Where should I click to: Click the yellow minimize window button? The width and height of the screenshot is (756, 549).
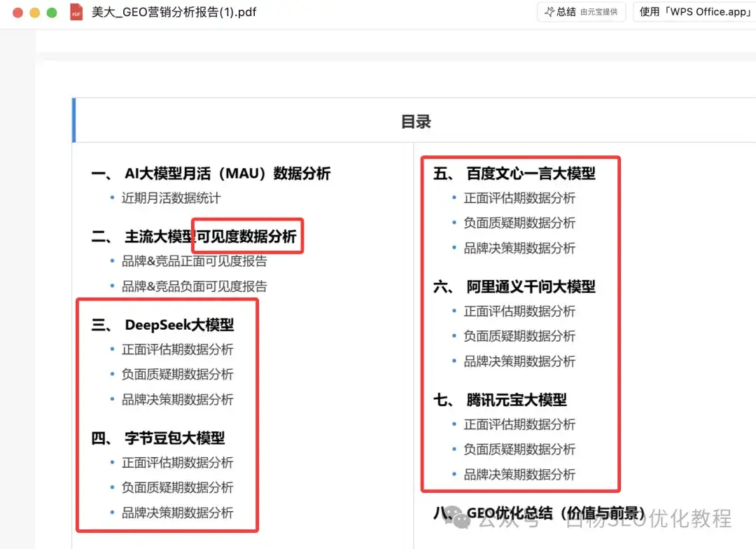pos(35,13)
